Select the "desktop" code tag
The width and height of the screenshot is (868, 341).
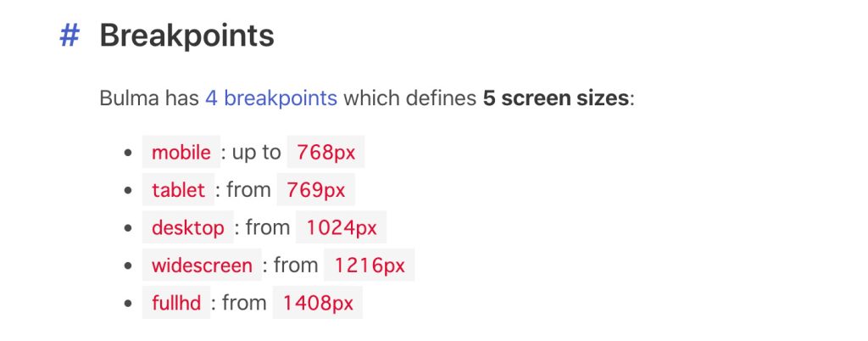[188, 227]
